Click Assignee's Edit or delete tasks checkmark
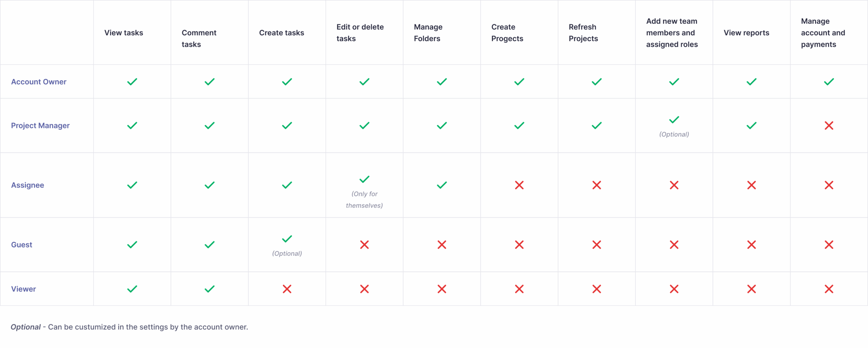The height and width of the screenshot is (348, 868). point(364,179)
